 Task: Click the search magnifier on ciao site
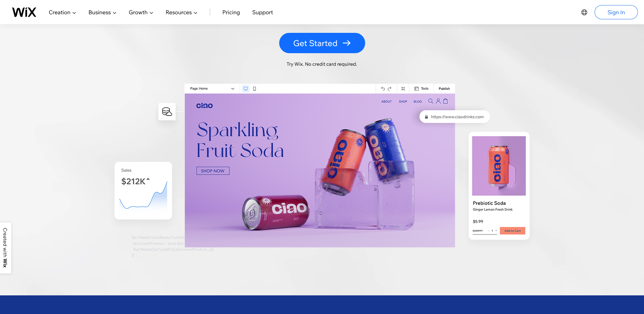tap(430, 101)
